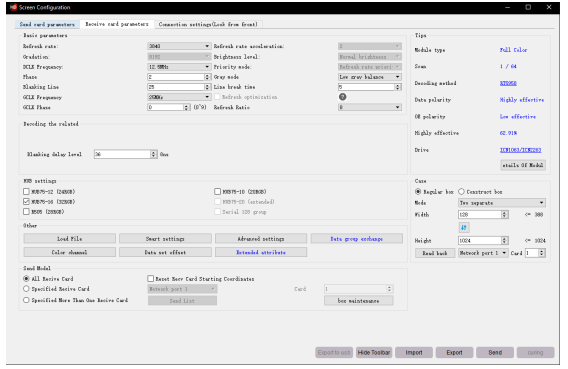This screenshot has height=369, width=568.
Task: Uncheck the HUB75-16 (32RGB) checkbox
Action: [26, 202]
